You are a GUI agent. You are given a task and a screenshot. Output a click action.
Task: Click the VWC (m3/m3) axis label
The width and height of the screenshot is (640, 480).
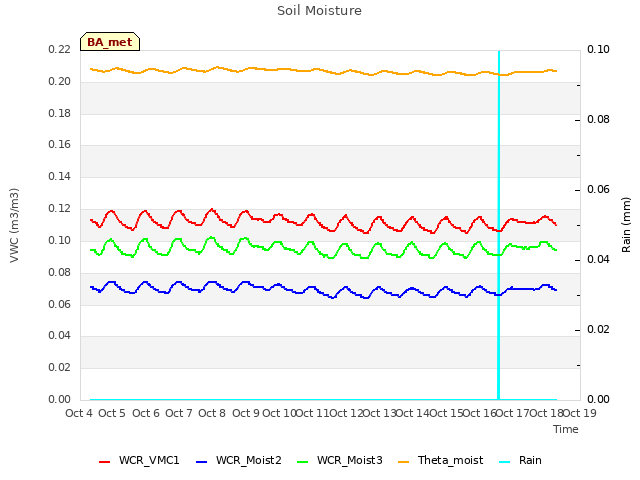[14, 225]
